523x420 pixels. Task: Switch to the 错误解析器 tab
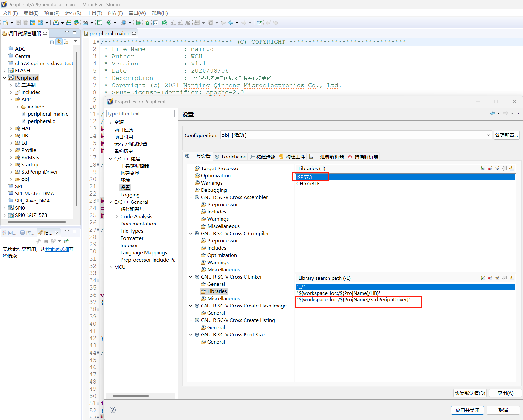[x=363, y=157]
